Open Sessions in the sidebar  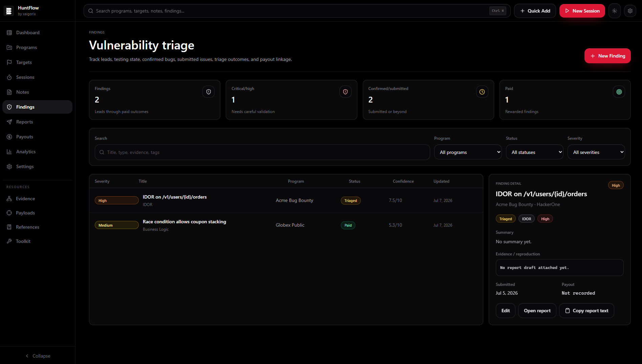37,77
